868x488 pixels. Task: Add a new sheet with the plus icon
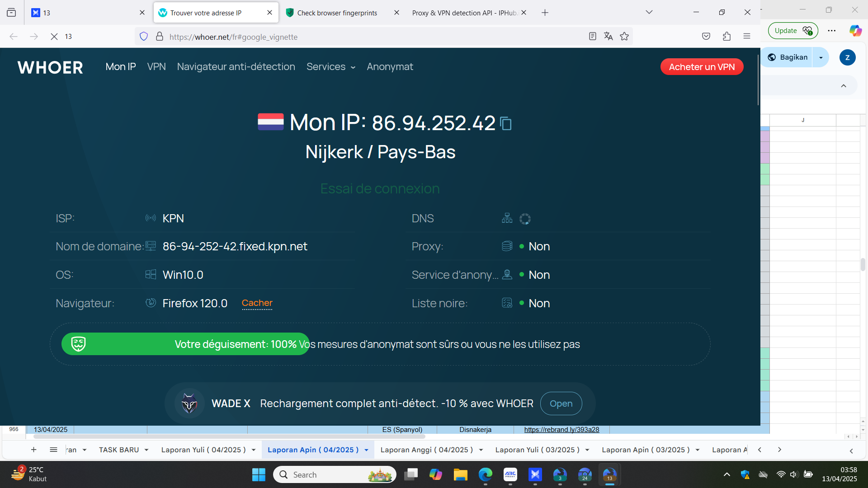tap(33, 450)
